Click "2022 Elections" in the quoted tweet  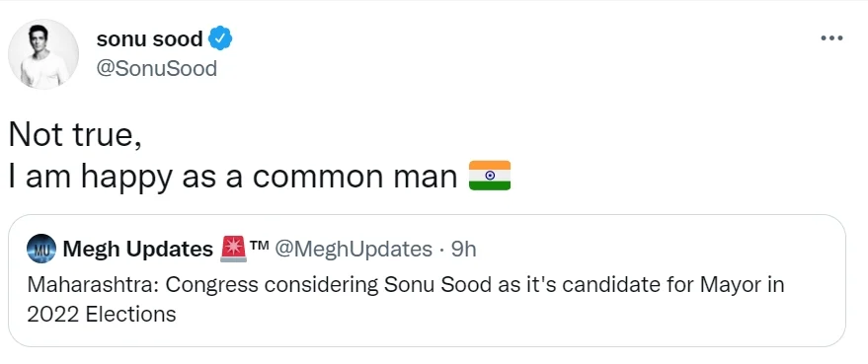pos(102,315)
